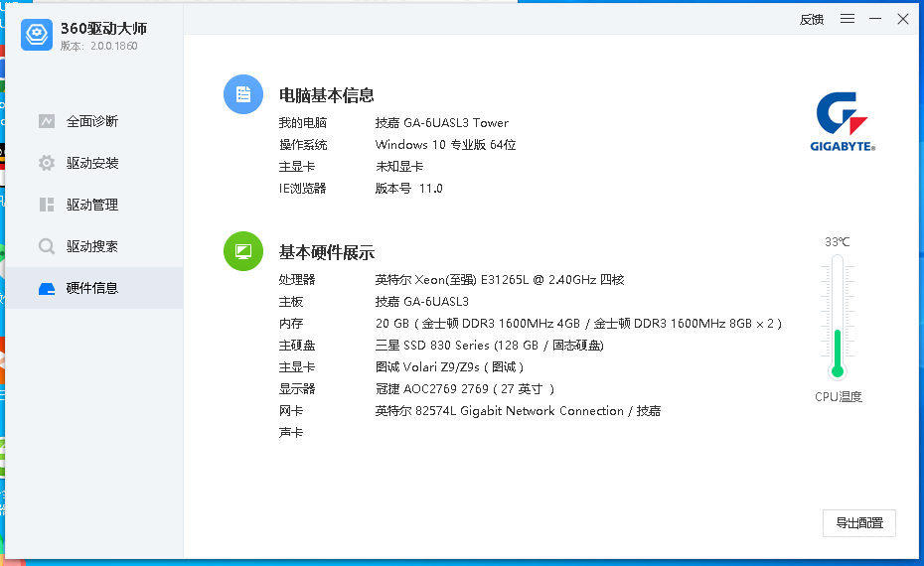The width and height of the screenshot is (924, 566).
Task: Click the 反馈 feedback link
Action: 812,20
